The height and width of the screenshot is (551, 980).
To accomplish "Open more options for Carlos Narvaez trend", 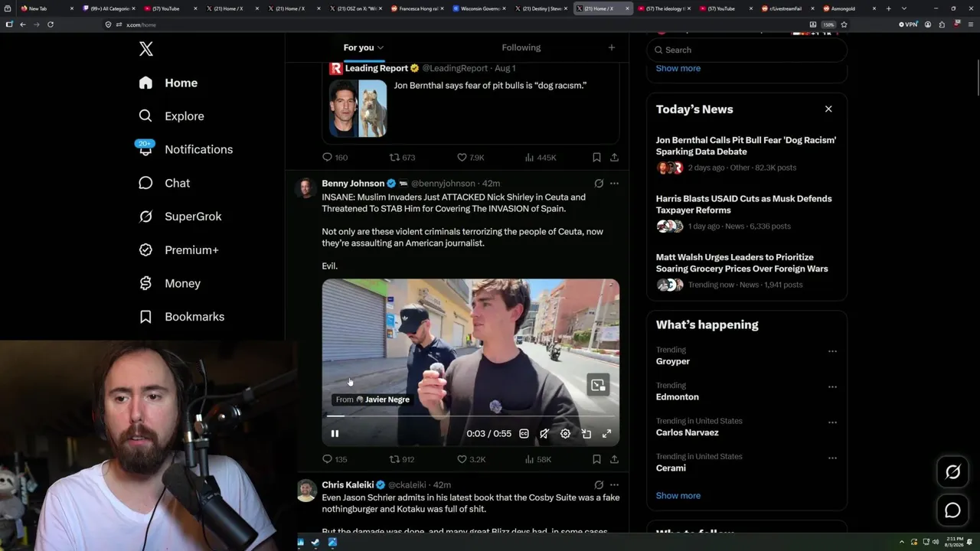I will pos(832,422).
